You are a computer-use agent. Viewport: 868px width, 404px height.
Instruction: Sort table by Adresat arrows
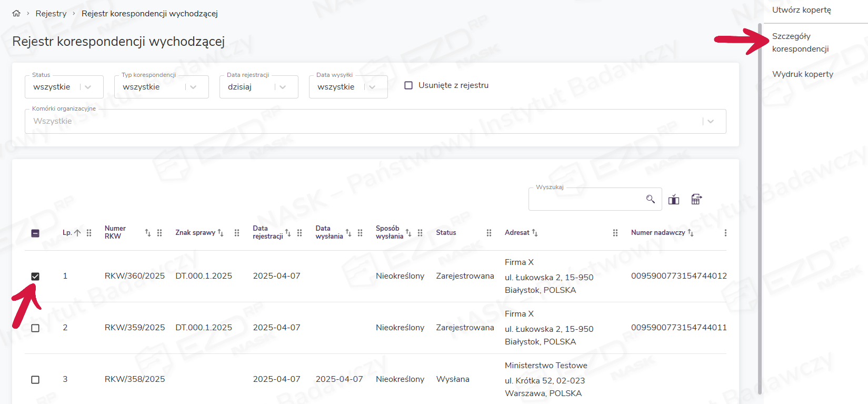pyautogui.click(x=535, y=233)
